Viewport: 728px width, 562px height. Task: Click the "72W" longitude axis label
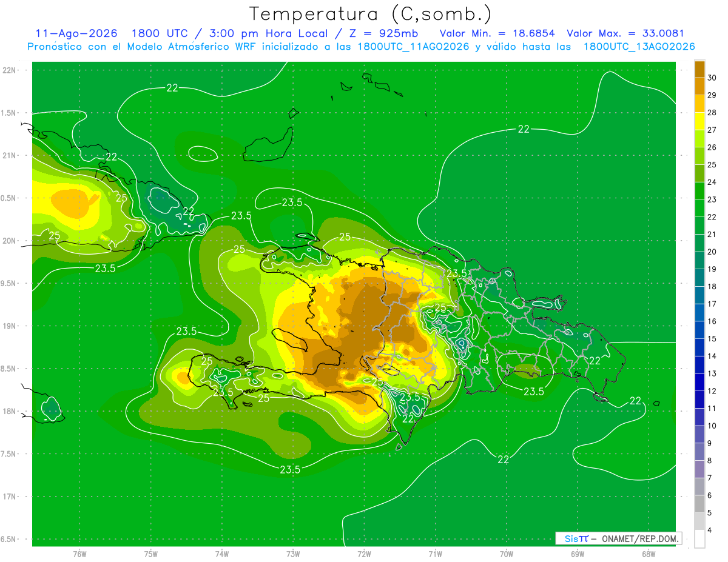click(364, 554)
